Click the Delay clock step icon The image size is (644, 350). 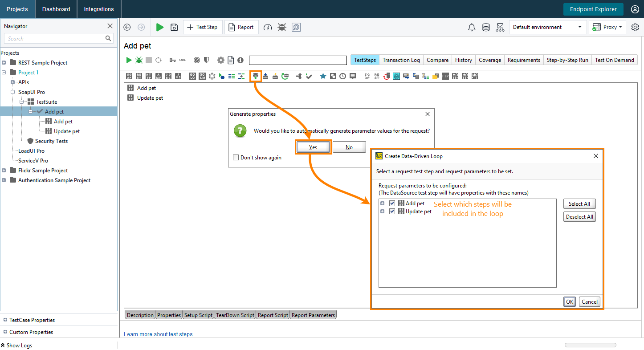coord(342,76)
